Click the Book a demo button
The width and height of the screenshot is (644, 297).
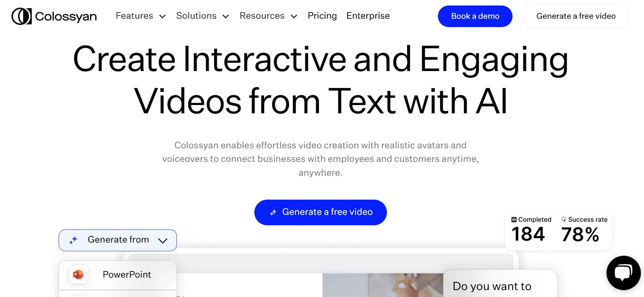[x=475, y=16]
